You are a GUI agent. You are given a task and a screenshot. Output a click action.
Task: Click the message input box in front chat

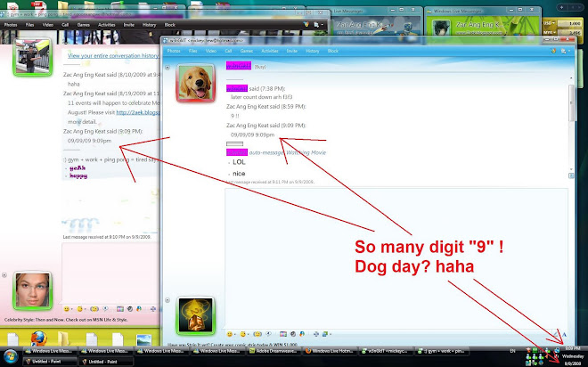[396, 258]
